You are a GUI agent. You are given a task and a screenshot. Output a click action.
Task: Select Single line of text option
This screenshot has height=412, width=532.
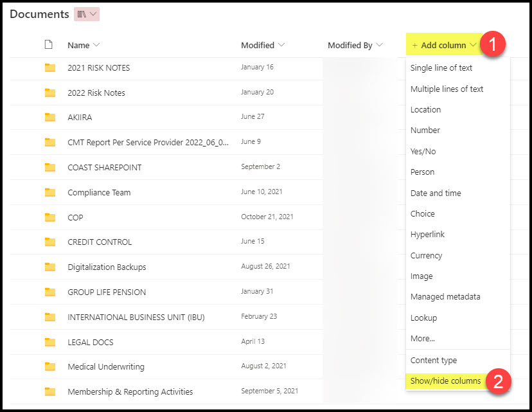(441, 68)
